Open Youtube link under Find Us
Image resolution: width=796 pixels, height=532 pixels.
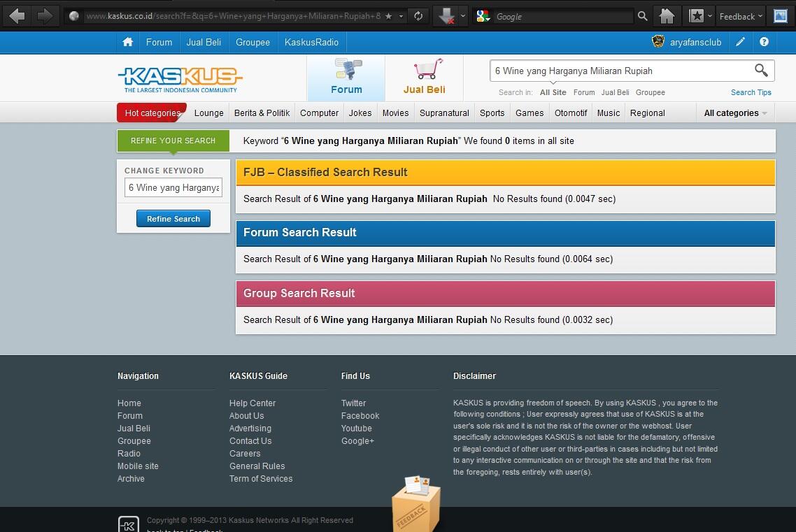pos(356,429)
